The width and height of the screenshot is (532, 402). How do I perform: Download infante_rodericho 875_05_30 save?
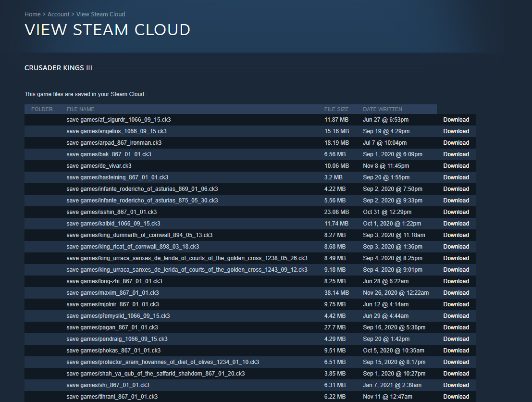[456, 201]
